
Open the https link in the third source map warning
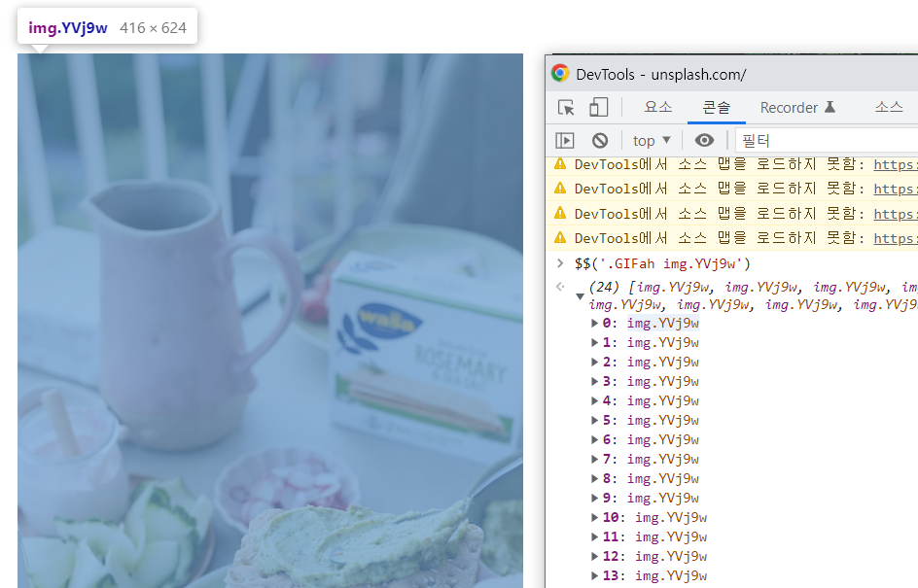click(896, 215)
